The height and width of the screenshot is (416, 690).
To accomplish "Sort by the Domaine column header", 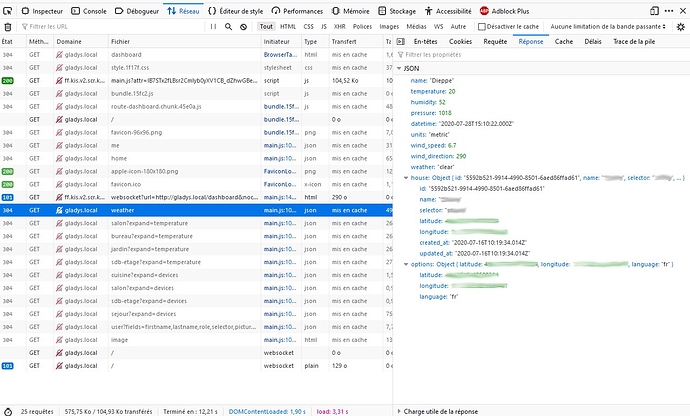I will [81, 41].
